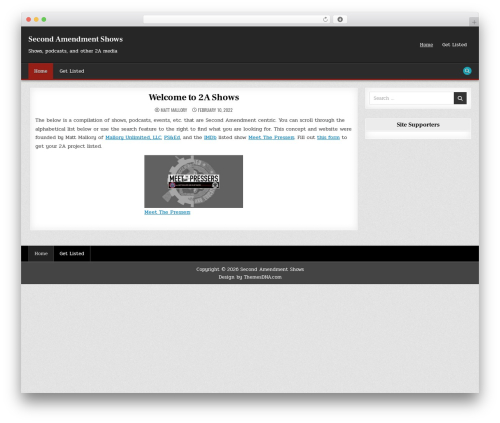Screen dimensions: 500x423
Task: Click the red close window dot
Action: [29, 19]
